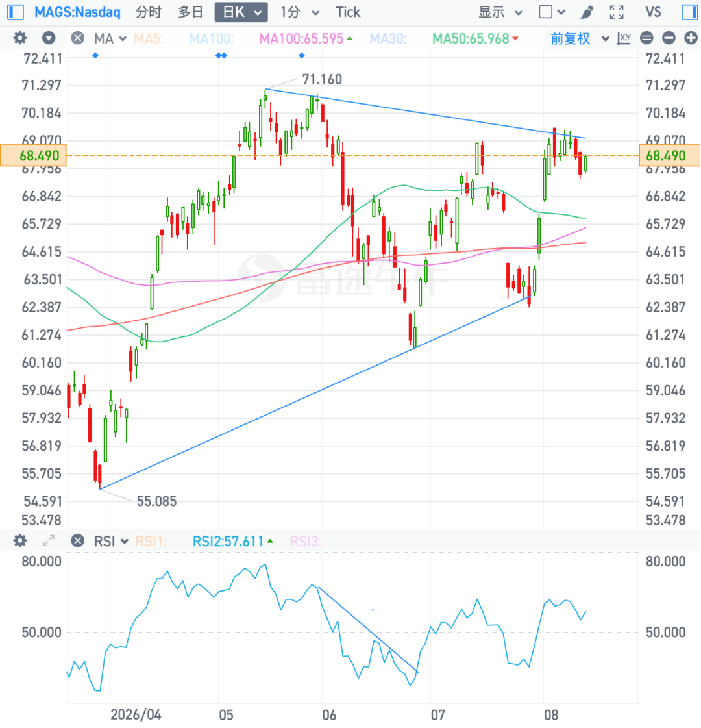The width and height of the screenshot is (701, 728).
Task: Switch to the 多日 multi-day tab
Action: 191,12
